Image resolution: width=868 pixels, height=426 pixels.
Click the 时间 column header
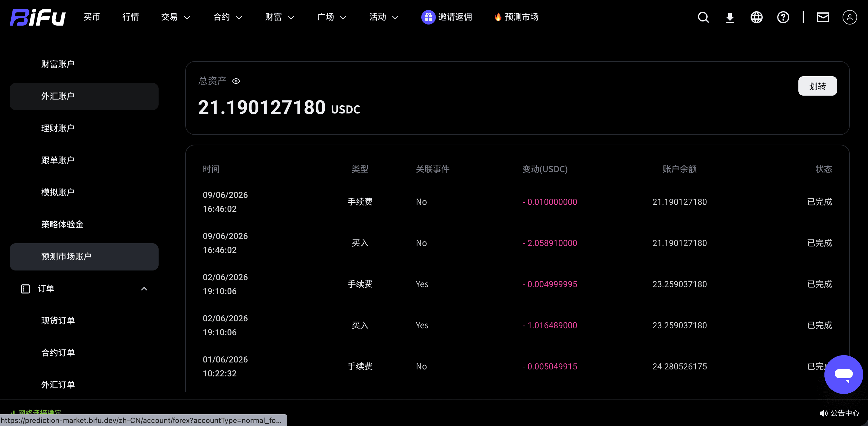(x=211, y=169)
